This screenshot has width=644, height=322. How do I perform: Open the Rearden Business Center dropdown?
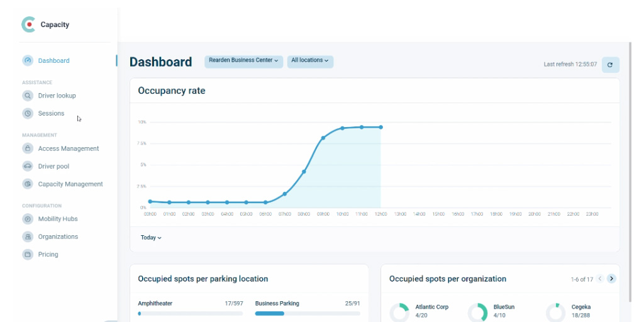243,61
